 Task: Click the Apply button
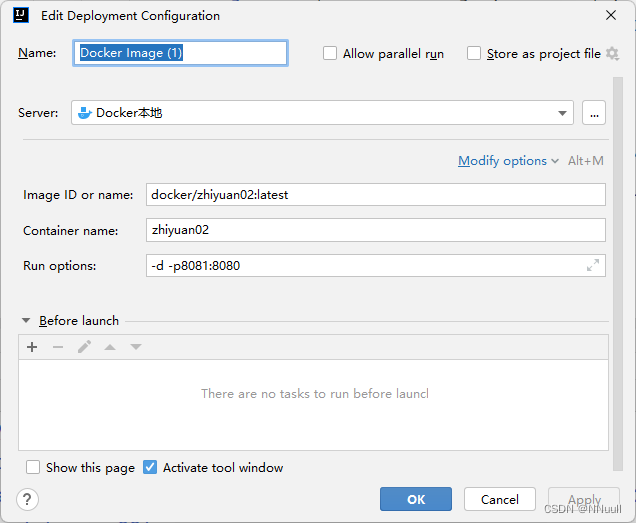[584, 499]
